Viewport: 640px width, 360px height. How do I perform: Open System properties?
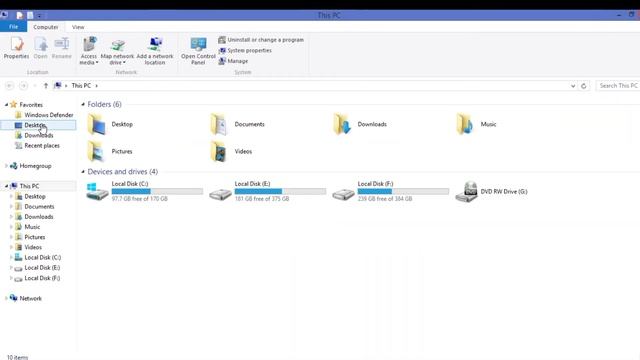coord(245,50)
